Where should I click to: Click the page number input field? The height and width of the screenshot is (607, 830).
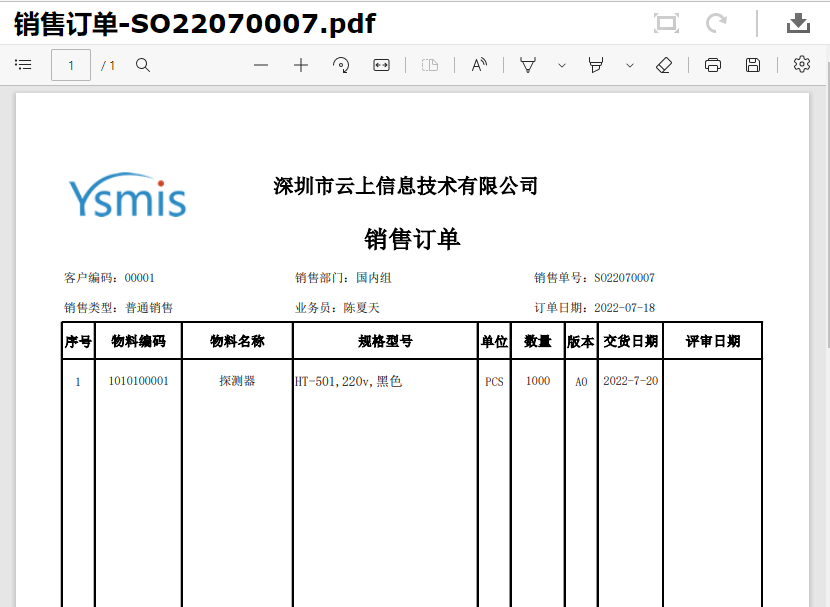click(x=71, y=65)
